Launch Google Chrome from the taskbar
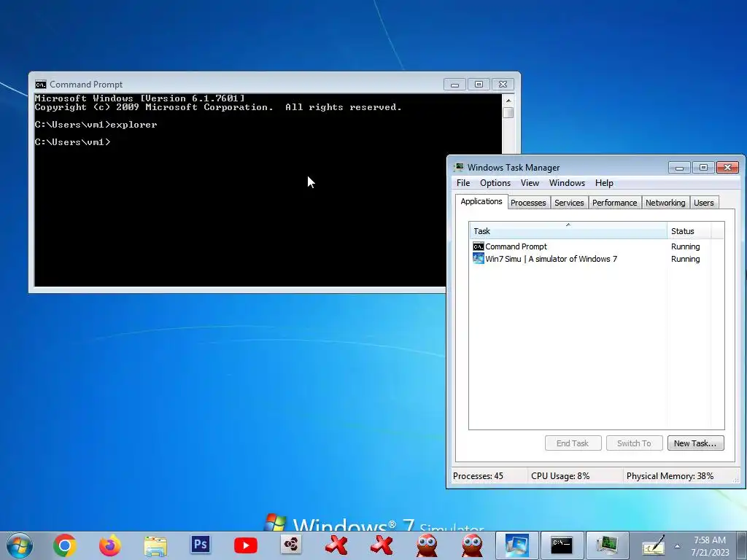Viewport: 747px width, 560px height. point(65,545)
